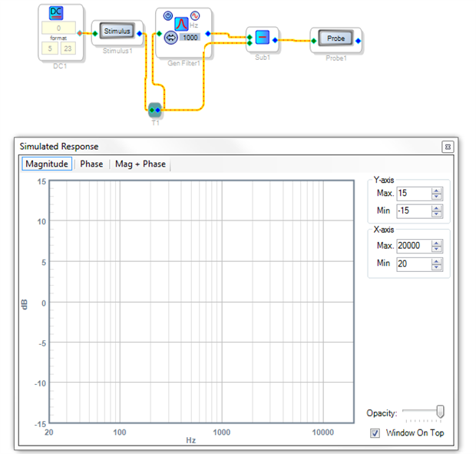Decrease the X-axis Max value
Image resolution: width=476 pixels, height=454 pixels.
point(437,250)
